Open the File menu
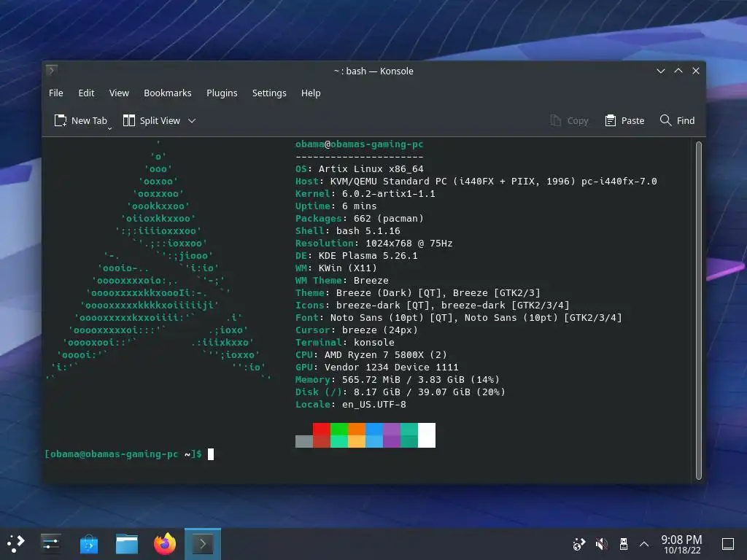Image resolution: width=747 pixels, height=560 pixels. [x=55, y=93]
